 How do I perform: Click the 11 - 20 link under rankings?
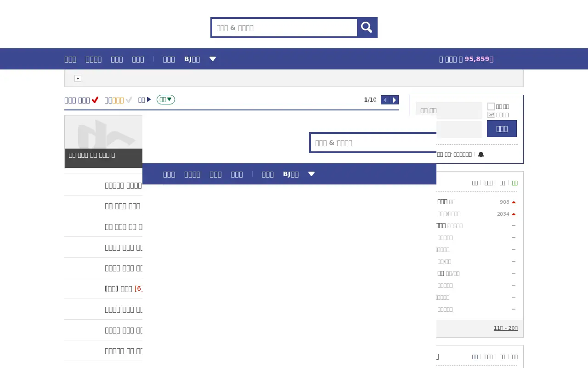tap(506, 328)
